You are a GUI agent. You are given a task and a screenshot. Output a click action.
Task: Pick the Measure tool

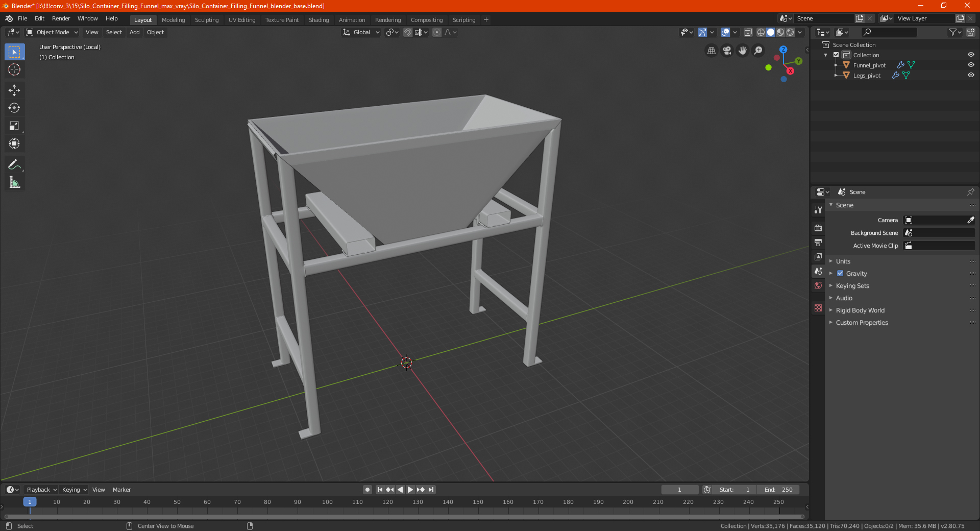click(x=14, y=182)
